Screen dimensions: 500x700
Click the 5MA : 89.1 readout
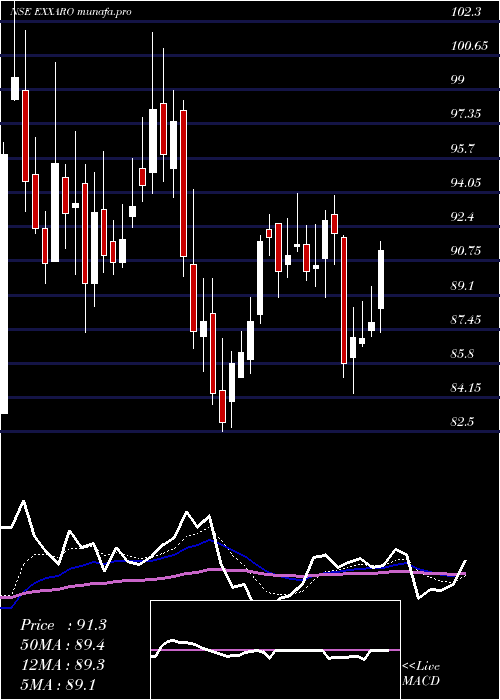[x=58, y=684]
